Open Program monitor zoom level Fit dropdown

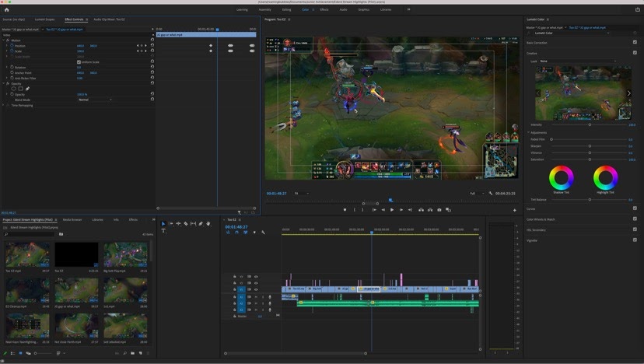(x=302, y=194)
